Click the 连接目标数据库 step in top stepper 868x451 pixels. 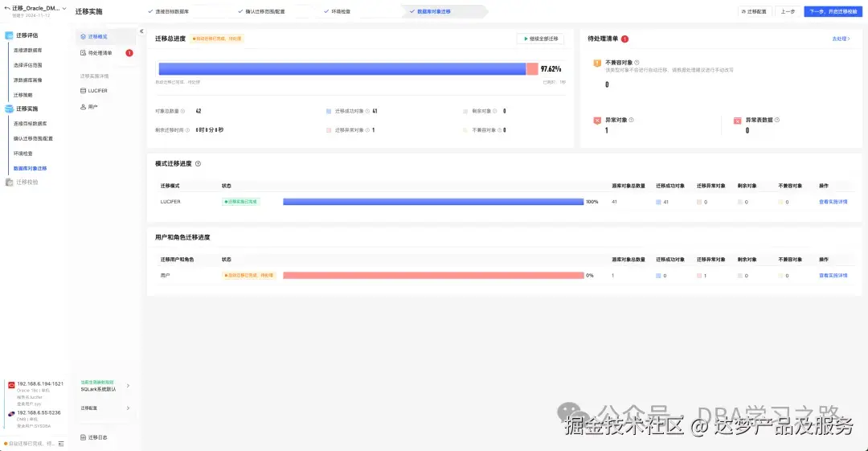click(x=169, y=11)
